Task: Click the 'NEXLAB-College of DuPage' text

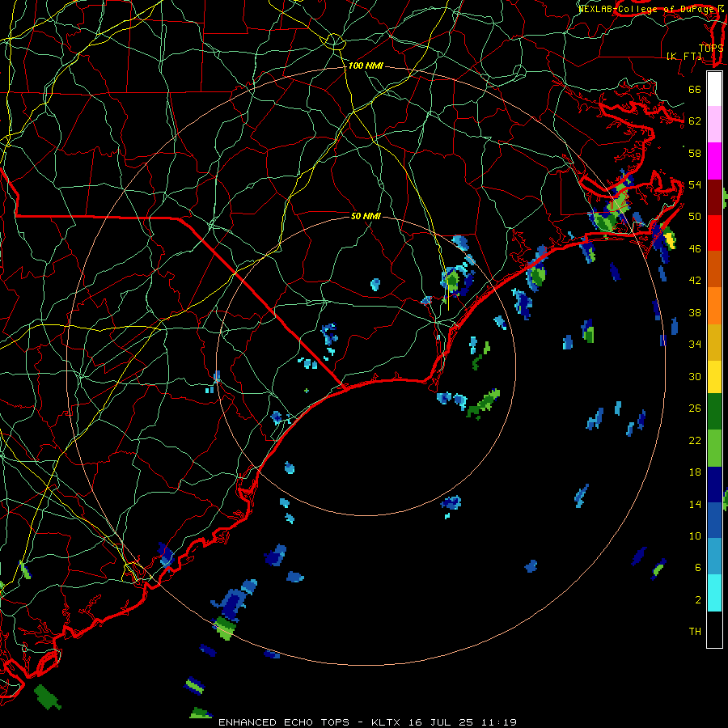Action: tap(647, 9)
